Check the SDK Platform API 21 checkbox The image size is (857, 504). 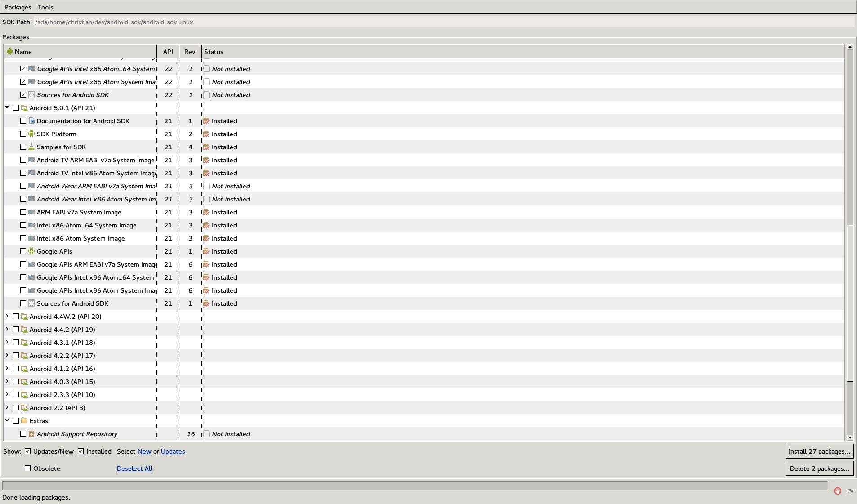[23, 134]
